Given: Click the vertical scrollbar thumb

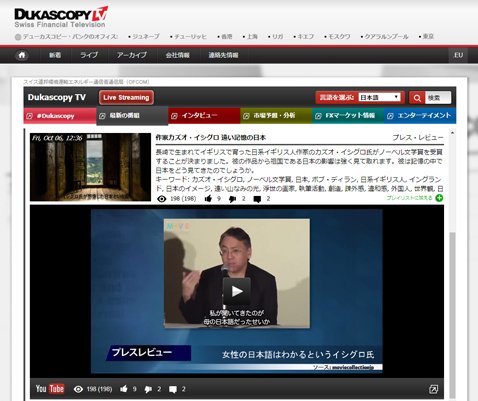Looking at the screenshot, I should click(x=452, y=315).
